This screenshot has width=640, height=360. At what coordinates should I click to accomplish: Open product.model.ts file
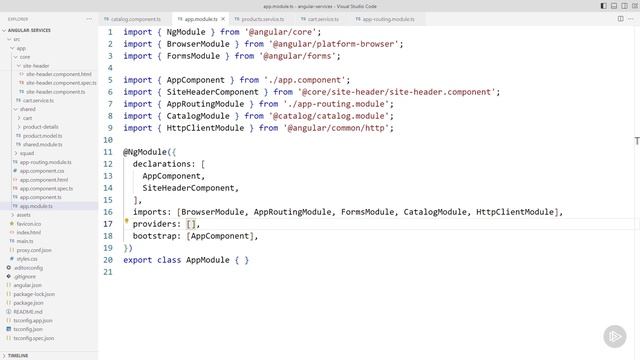(x=42, y=136)
